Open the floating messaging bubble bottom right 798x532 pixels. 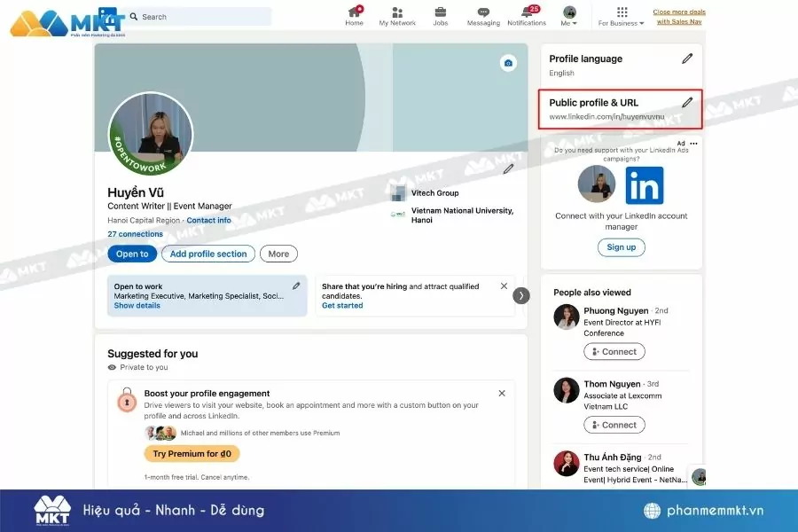pyautogui.click(x=700, y=477)
